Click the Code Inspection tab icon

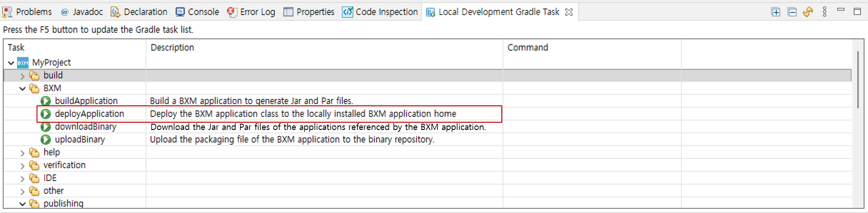(347, 12)
